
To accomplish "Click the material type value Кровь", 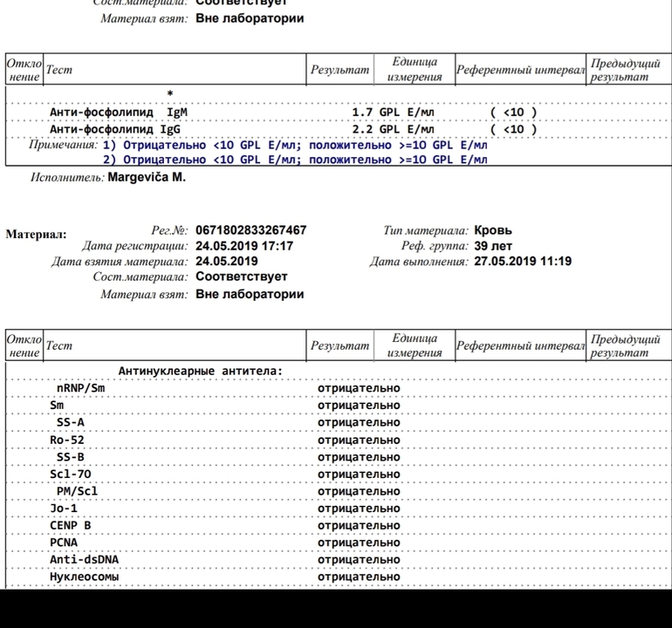I will tap(493, 230).
